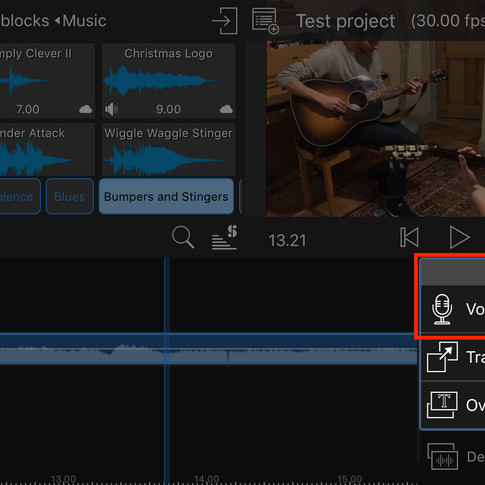485x485 pixels.
Task: Select the Wiggle Waggle Stinger clip
Action: click(x=169, y=150)
